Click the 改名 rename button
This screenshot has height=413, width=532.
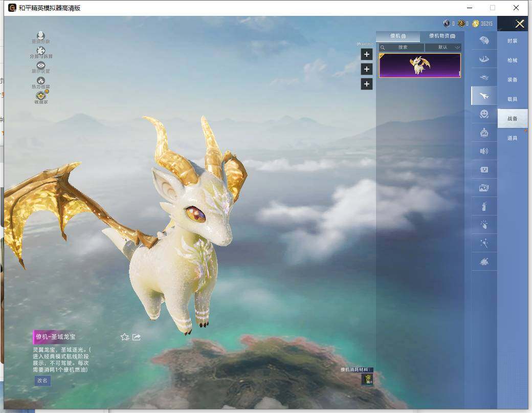click(x=42, y=380)
